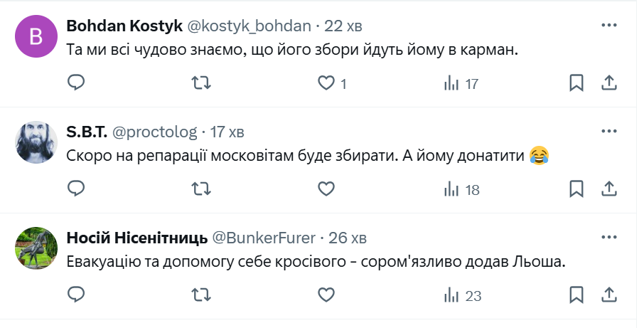Screen dimensions: 644x328
Task: Open more options for Bohdan Kostyk's tweet
Action: pos(609,25)
